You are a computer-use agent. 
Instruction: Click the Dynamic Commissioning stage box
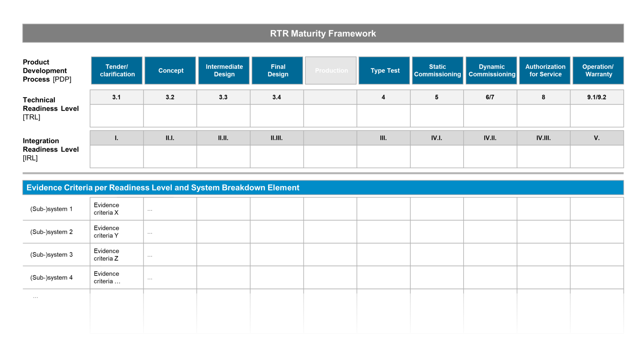coord(491,70)
